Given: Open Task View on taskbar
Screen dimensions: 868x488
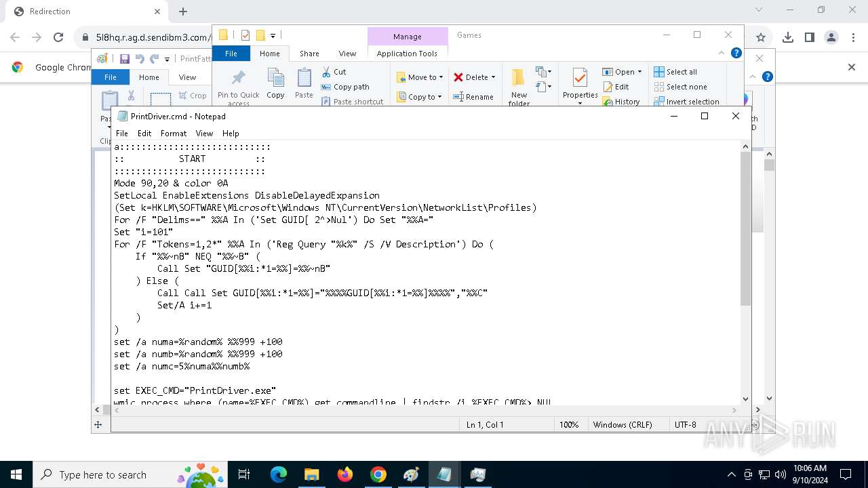Looking at the screenshot, I should (x=244, y=474).
